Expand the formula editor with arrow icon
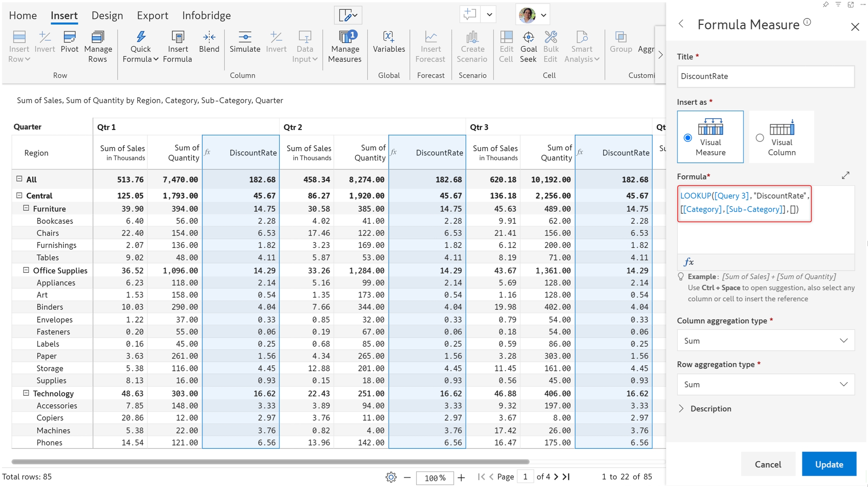868x487 pixels. coord(845,175)
